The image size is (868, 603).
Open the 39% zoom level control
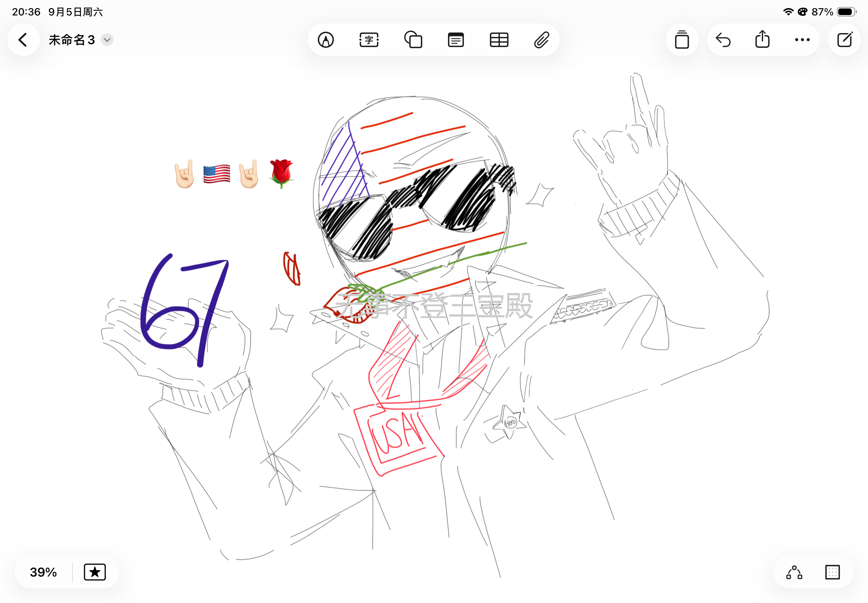43,572
